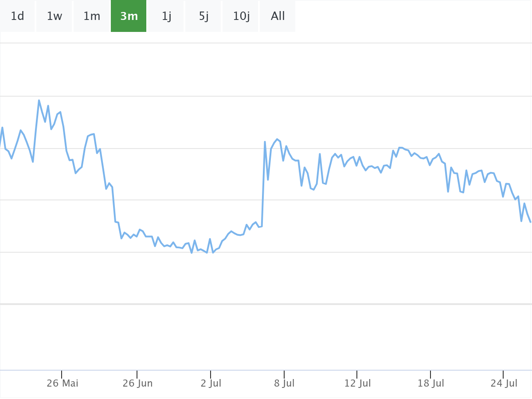Click the 26 Mai axis label
Image resolution: width=532 pixels, height=399 pixels.
63,383
